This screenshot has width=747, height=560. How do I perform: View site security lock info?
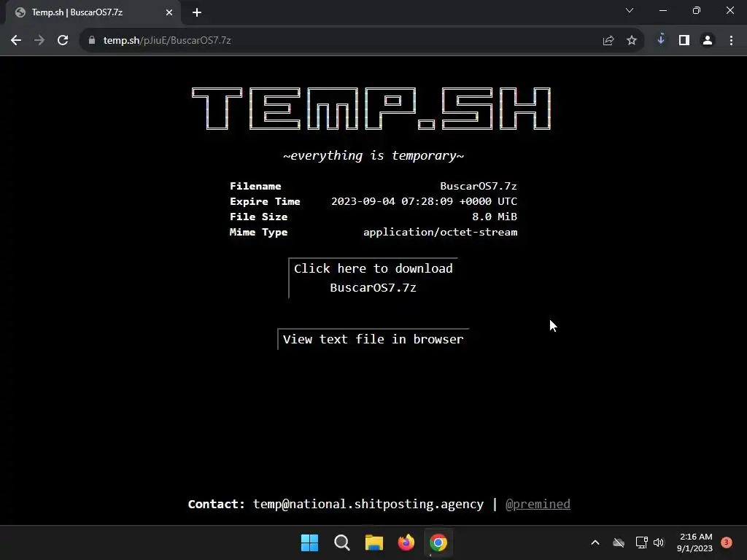click(x=92, y=41)
